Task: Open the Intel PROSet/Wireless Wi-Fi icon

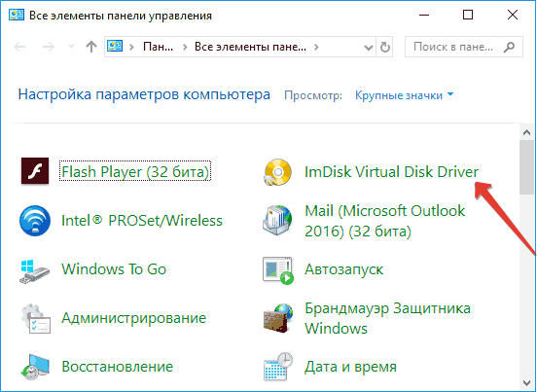Action: point(35,221)
